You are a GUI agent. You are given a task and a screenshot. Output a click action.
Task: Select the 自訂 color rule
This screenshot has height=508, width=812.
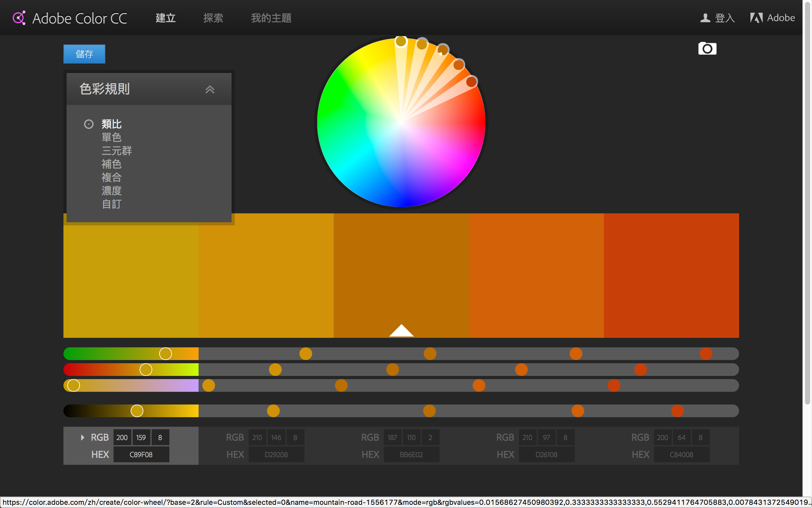111,204
